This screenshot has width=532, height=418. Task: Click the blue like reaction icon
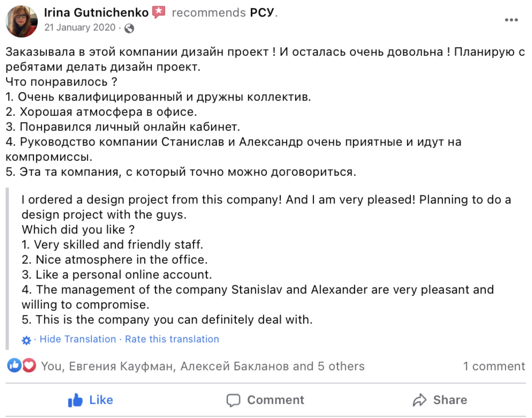click(x=14, y=366)
